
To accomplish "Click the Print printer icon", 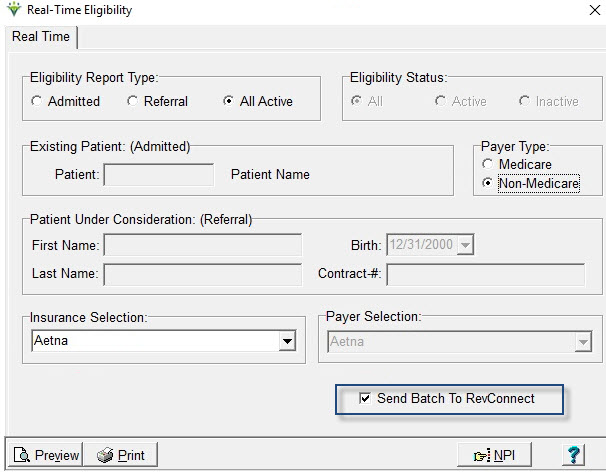I will [x=105, y=455].
